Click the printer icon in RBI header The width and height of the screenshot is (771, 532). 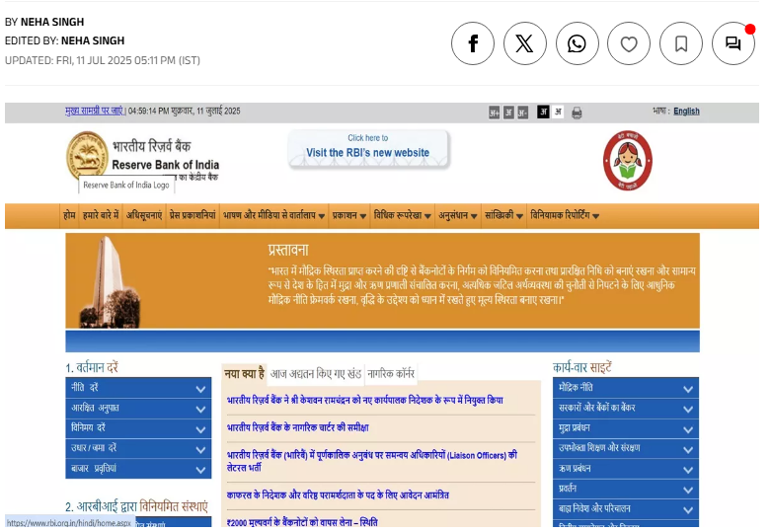[x=577, y=114]
